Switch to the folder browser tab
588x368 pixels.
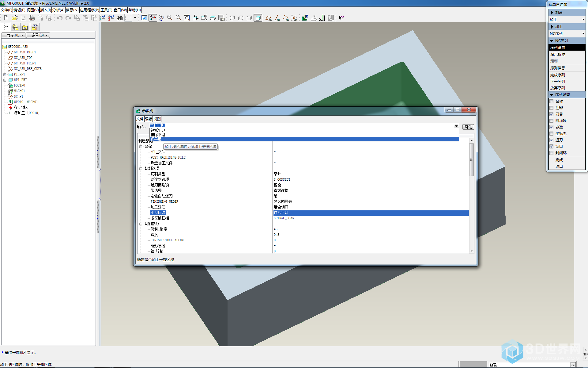(15, 27)
